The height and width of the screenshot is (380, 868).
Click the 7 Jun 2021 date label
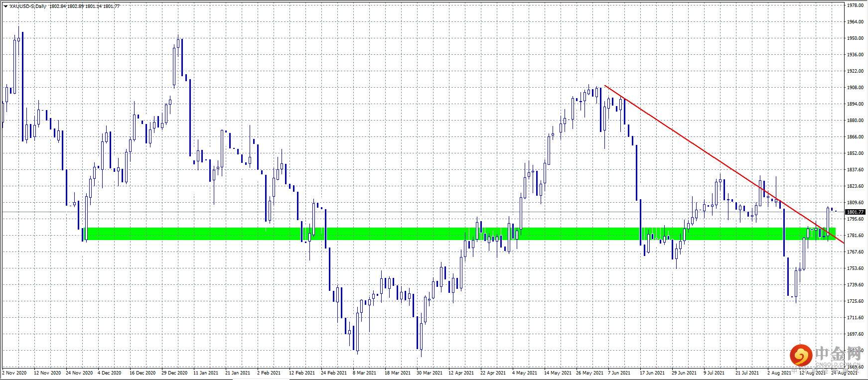619,373
